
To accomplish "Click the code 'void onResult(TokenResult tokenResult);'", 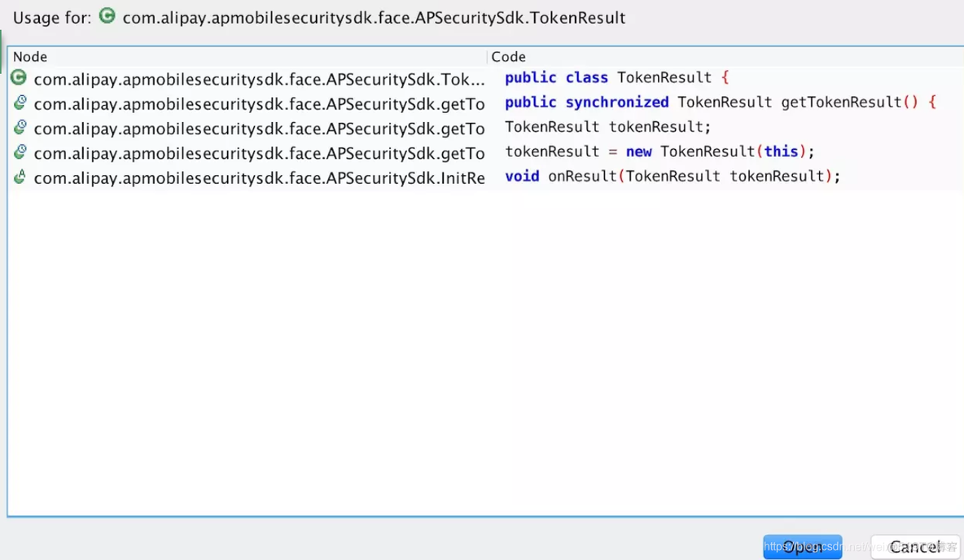I will click(x=672, y=176).
